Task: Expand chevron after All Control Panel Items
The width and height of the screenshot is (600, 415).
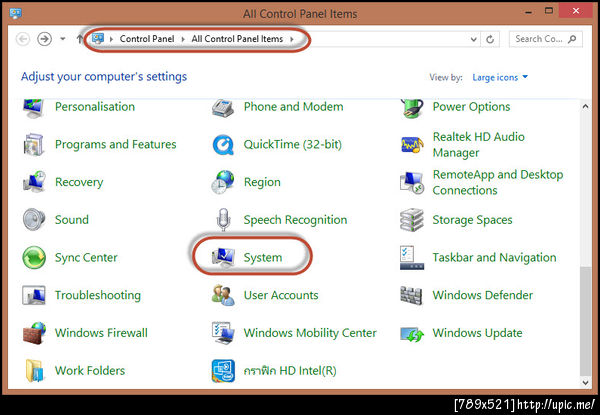Action: click(x=292, y=39)
